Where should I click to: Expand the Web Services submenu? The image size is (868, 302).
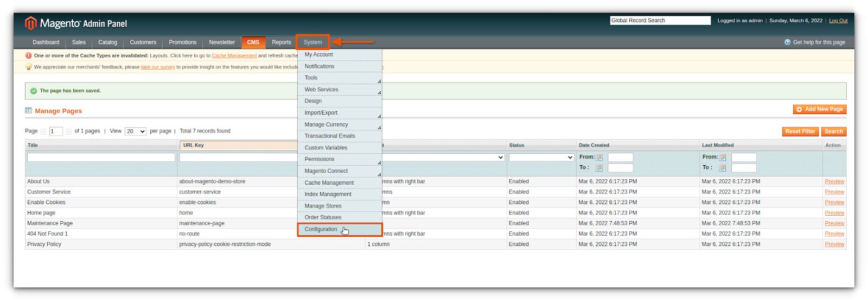(379, 93)
